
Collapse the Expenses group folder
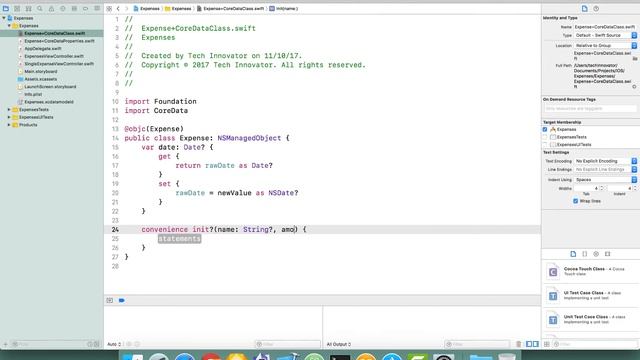[x=9, y=26]
